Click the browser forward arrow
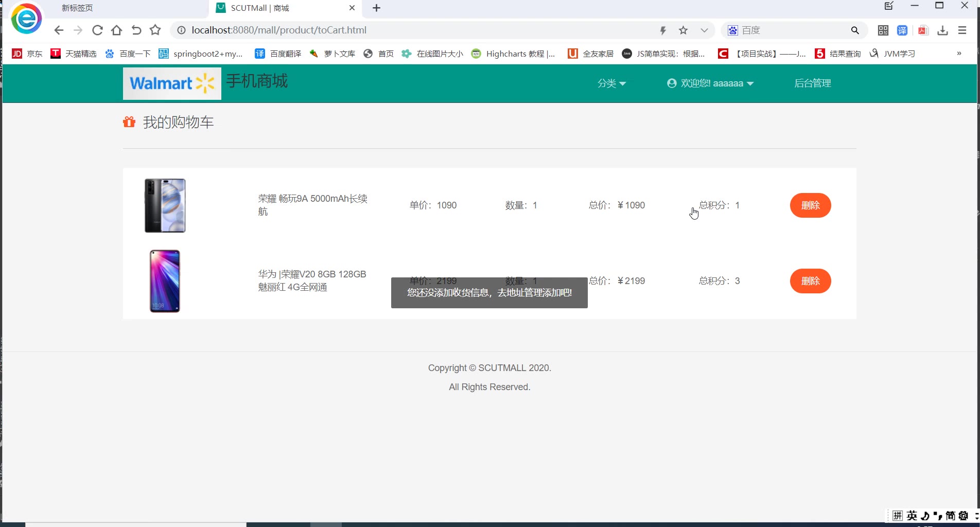The height and width of the screenshot is (527, 980). (x=78, y=30)
